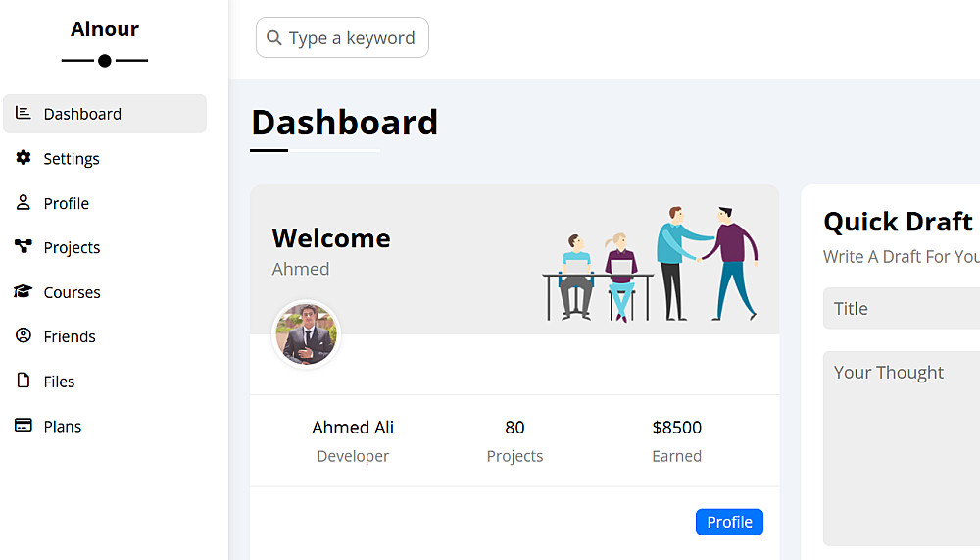Click the Dashboard chart icon in sidebar

(24, 114)
